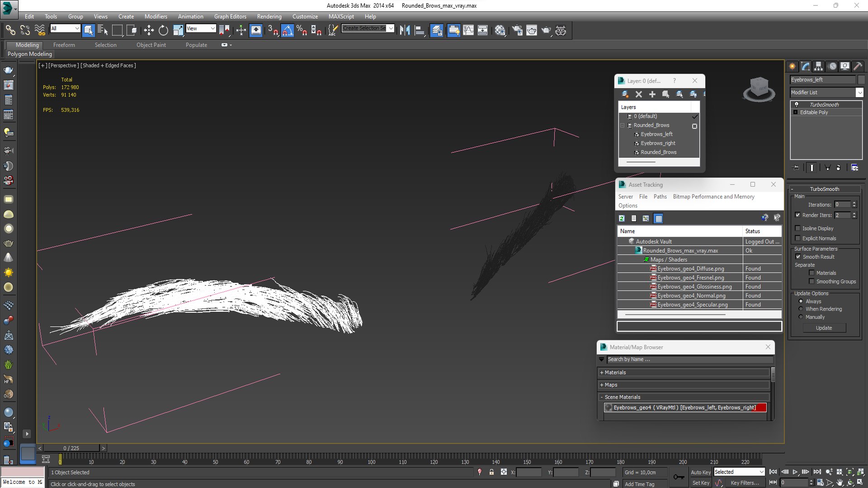Click the Search by Name field

pyautogui.click(x=690, y=359)
